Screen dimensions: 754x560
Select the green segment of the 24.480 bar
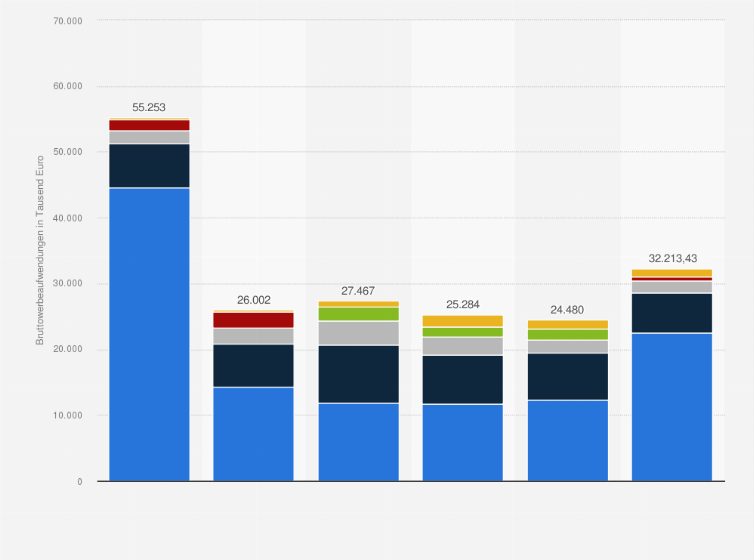[x=567, y=335]
